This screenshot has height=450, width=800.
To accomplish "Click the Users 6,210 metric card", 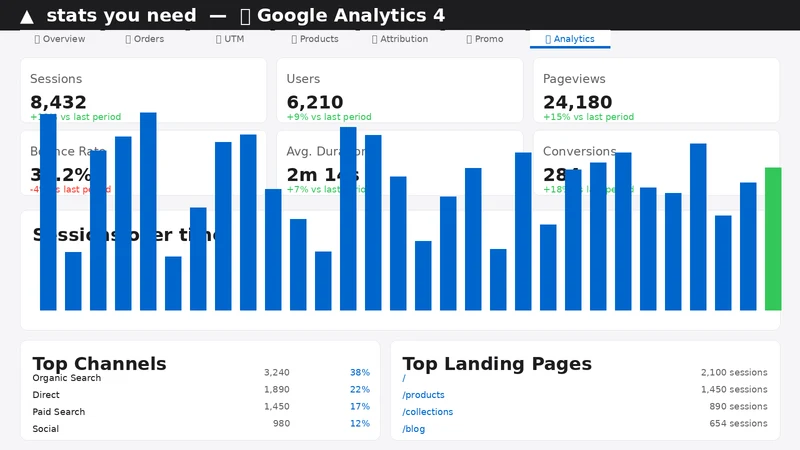I will (x=399, y=90).
